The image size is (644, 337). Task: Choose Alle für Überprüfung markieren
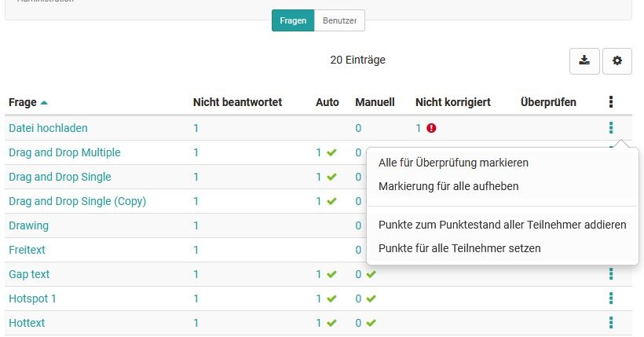453,163
